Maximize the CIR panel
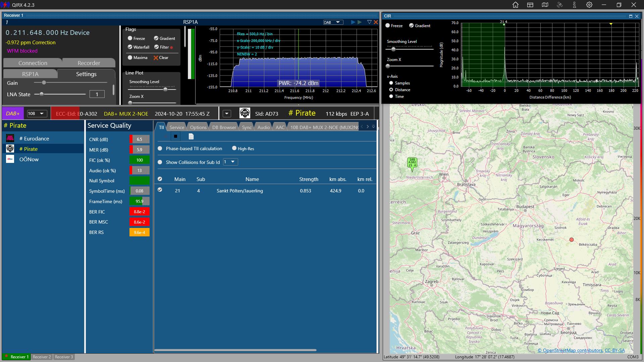644x362 pixels. tap(631, 16)
